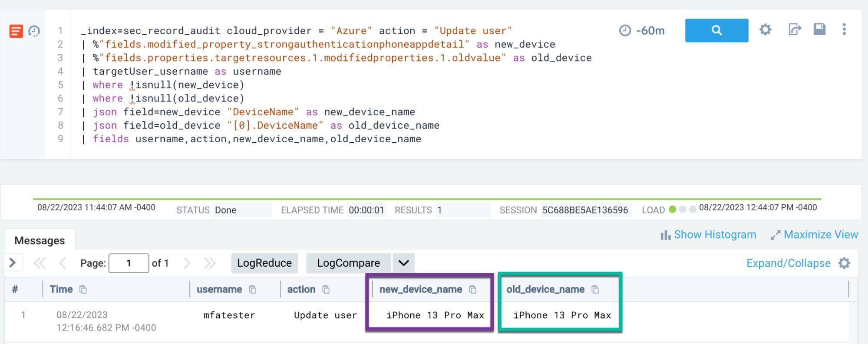
Task: Open the dropdown chevron next to LogCompare
Action: [x=403, y=263]
